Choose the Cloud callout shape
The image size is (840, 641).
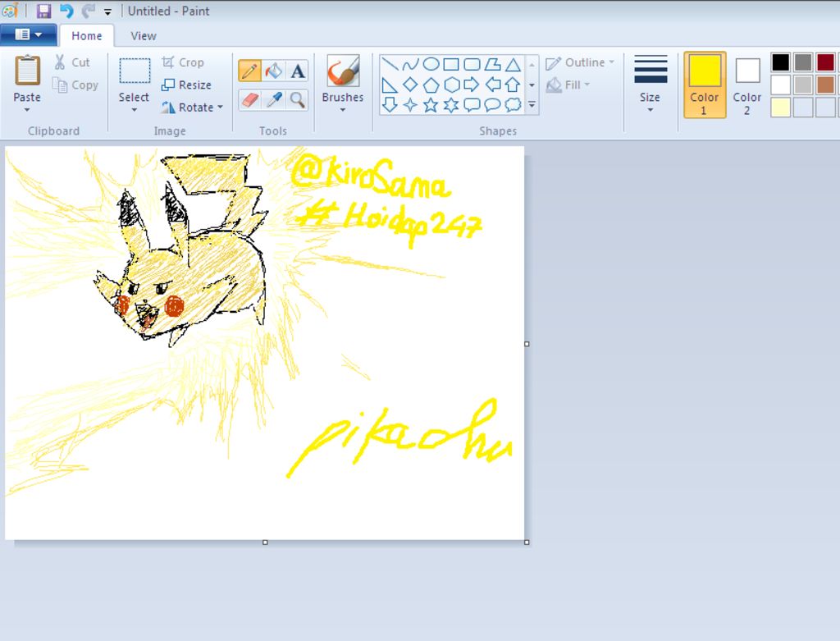click(x=513, y=104)
